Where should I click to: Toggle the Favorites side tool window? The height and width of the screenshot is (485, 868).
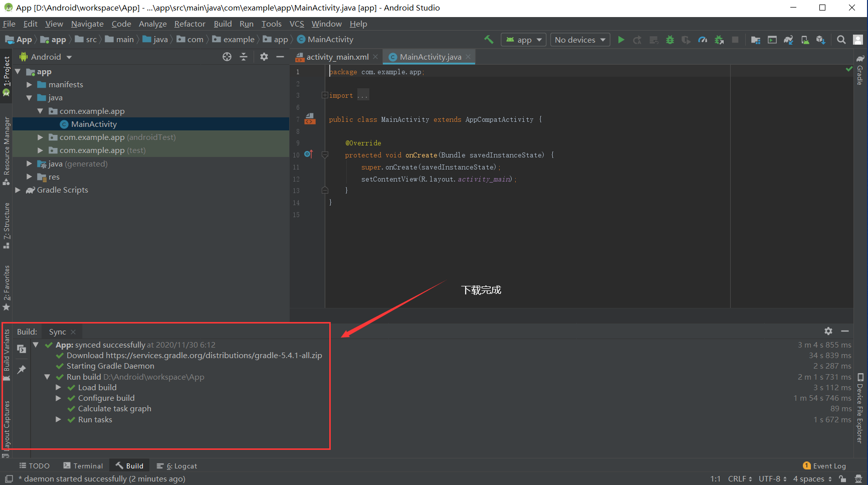point(7,288)
